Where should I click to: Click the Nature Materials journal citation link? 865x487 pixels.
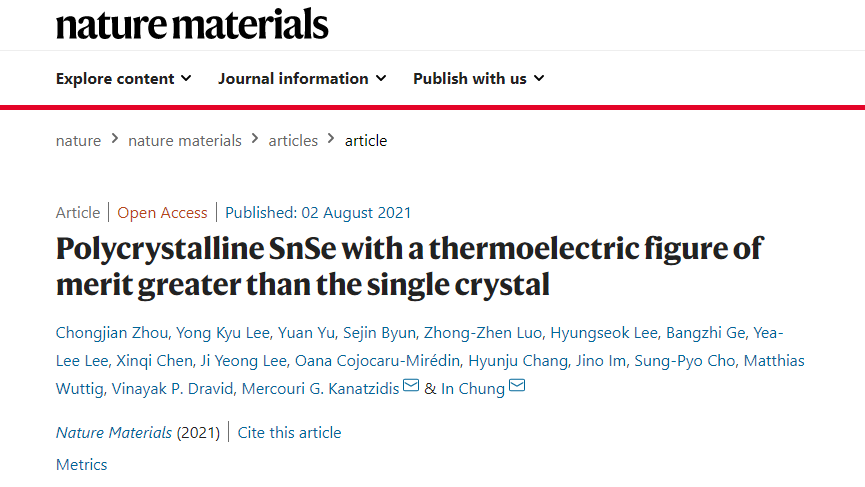click(x=114, y=433)
